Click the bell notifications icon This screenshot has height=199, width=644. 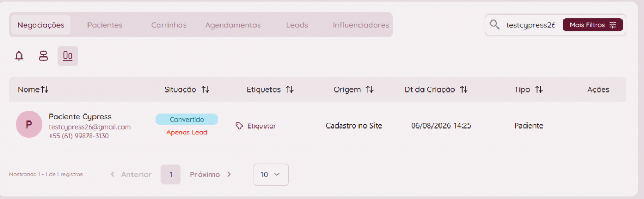[x=19, y=56]
